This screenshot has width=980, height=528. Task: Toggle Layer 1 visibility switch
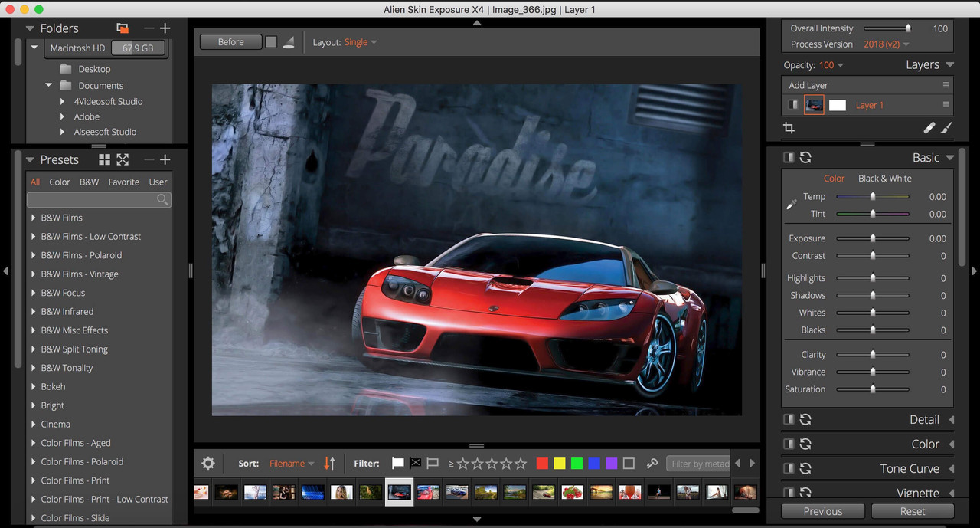click(x=793, y=105)
